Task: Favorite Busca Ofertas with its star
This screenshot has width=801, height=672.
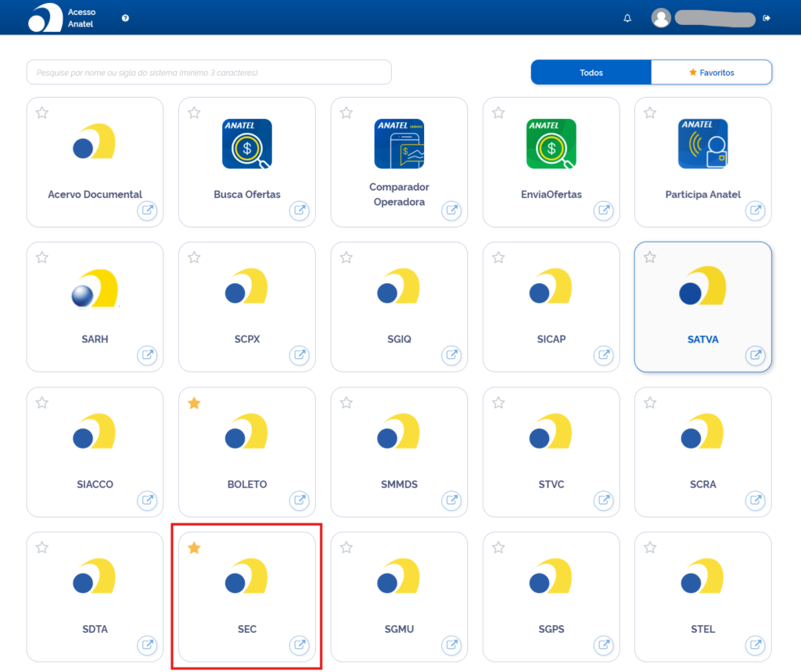Action: click(194, 113)
